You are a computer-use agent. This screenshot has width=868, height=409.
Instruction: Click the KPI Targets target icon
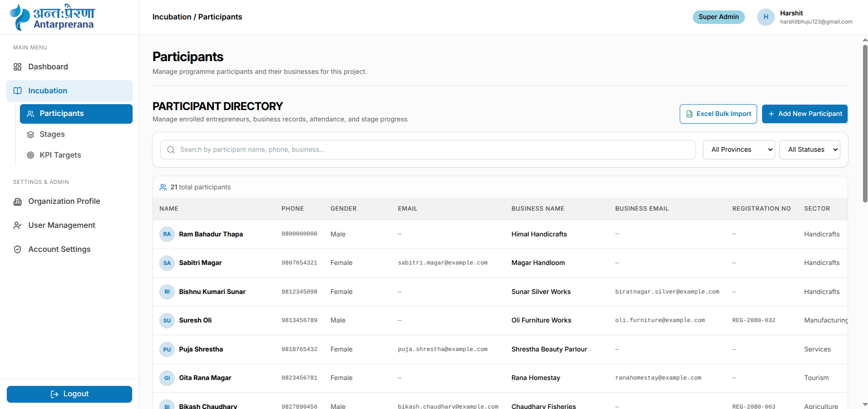(30, 155)
